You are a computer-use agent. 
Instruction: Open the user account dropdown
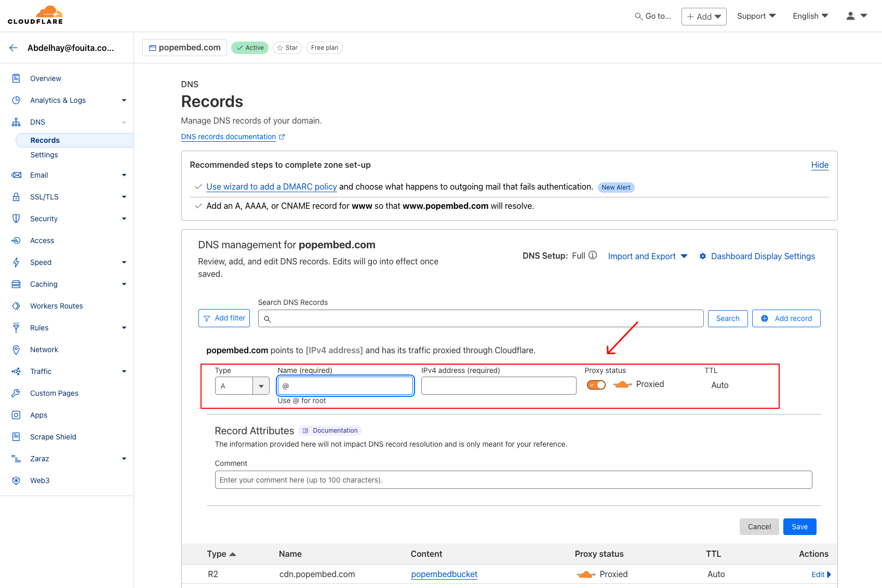click(x=857, y=16)
